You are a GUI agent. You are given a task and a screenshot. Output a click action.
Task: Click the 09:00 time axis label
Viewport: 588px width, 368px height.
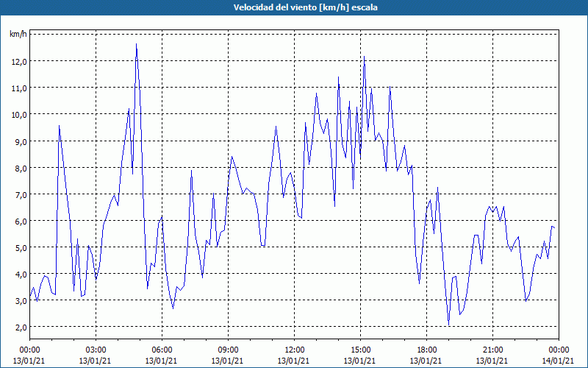point(228,350)
